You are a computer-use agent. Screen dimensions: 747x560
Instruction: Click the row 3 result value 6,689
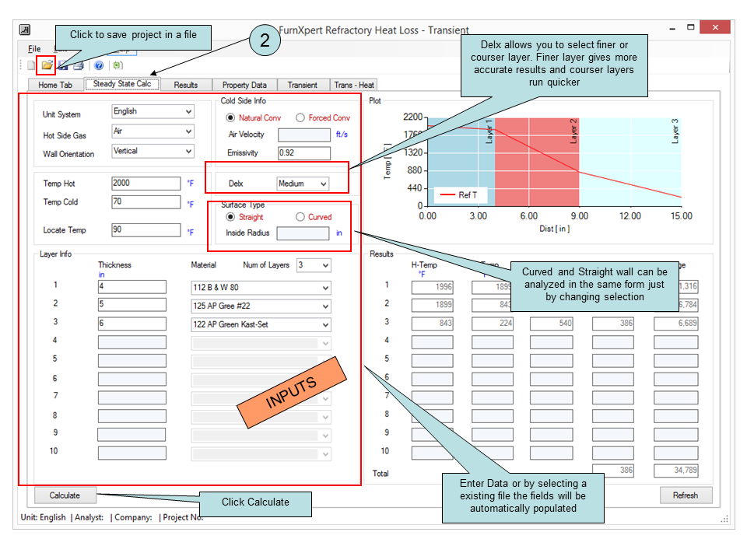pos(676,324)
